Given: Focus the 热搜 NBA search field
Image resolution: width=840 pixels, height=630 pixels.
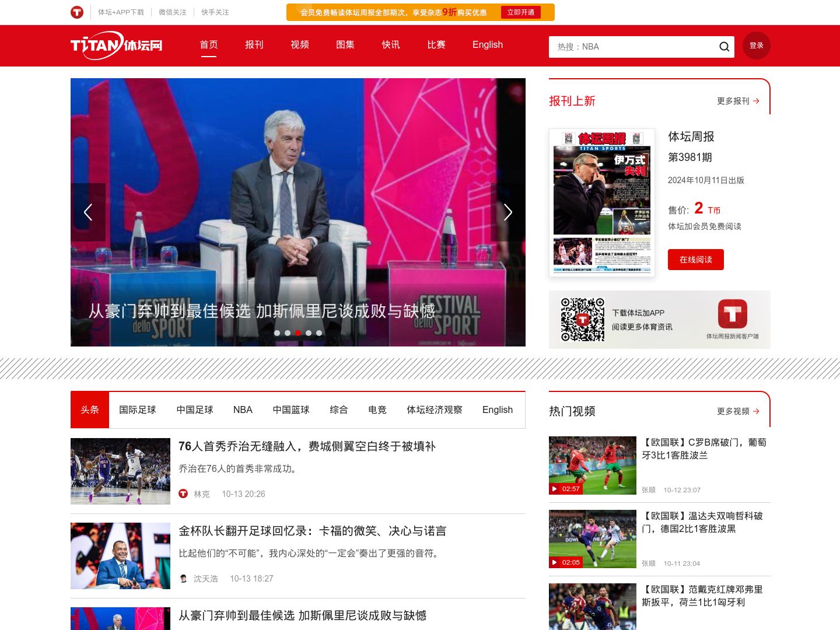Looking at the screenshot, I should (633, 47).
